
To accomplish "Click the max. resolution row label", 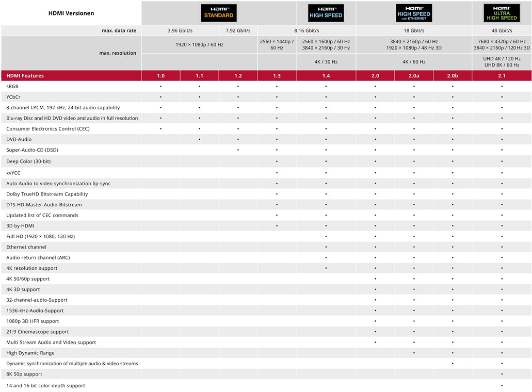I will [118, 53].
